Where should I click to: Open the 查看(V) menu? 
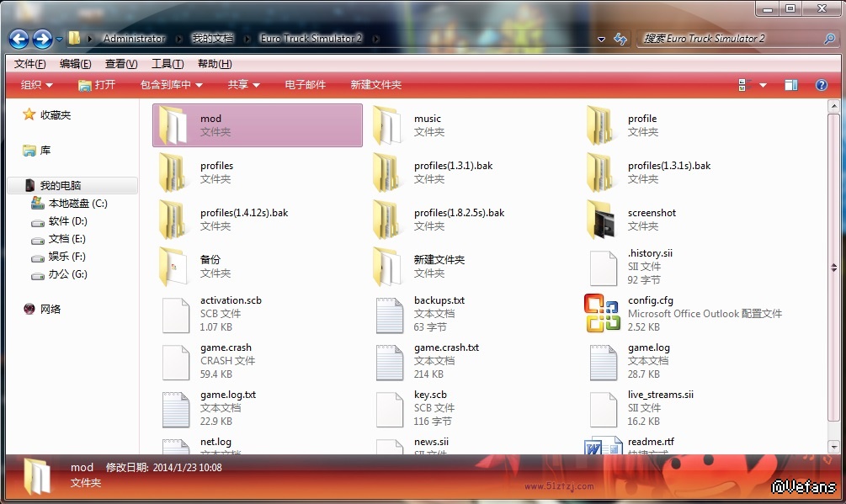121,64
